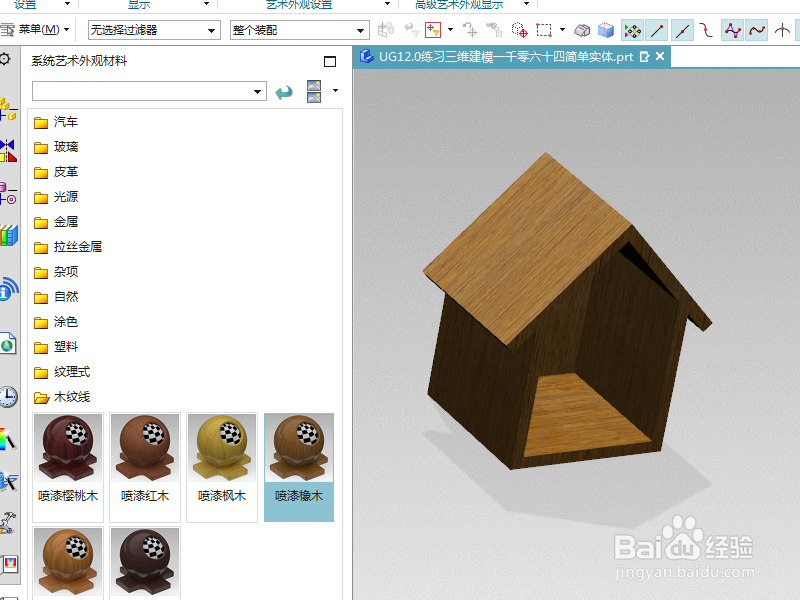Toggle the enable snap point button

tap(632, 31)
